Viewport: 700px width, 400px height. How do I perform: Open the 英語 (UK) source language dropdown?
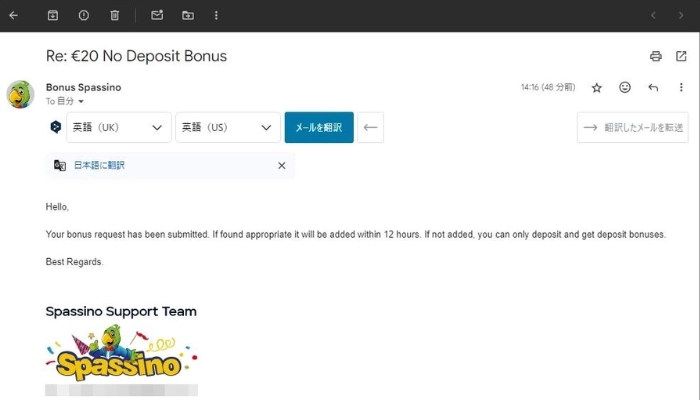point(119,127)
